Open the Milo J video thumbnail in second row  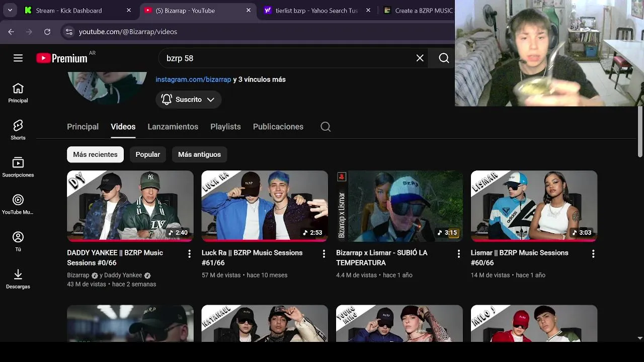(534, 323)
